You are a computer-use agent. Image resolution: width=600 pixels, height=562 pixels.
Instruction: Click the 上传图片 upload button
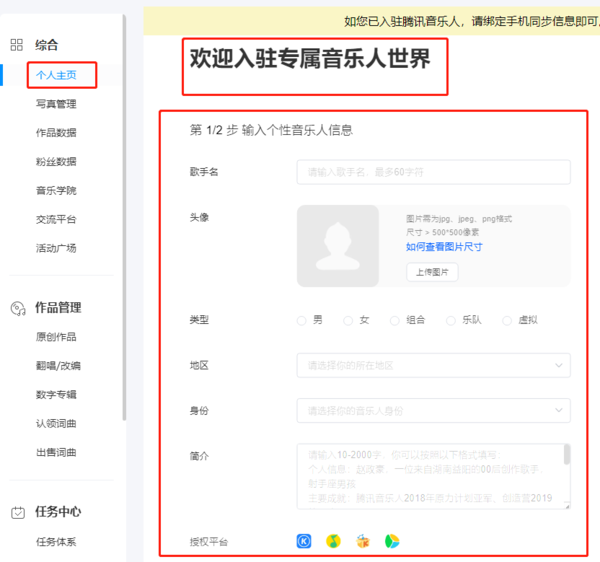click(431, 272)
